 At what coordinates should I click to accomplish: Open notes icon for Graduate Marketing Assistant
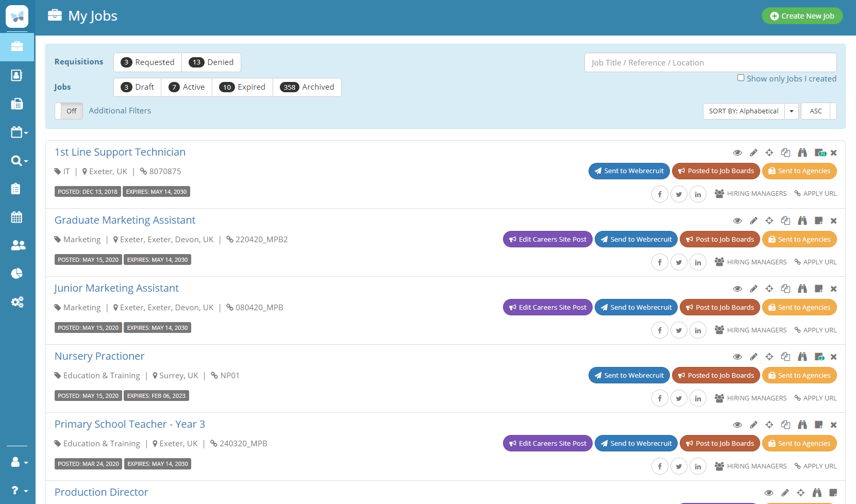[x=818, y=221]
